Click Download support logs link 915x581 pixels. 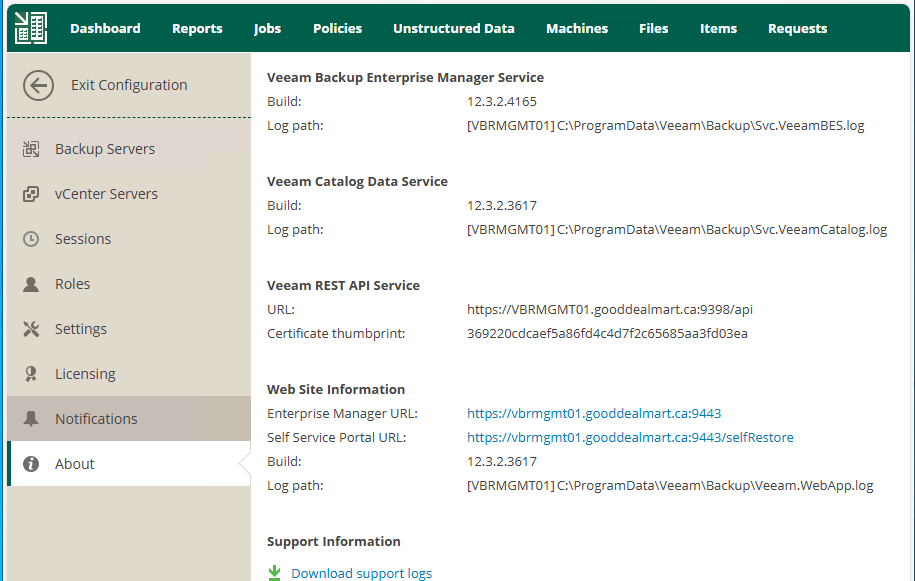tap(361, 573)
